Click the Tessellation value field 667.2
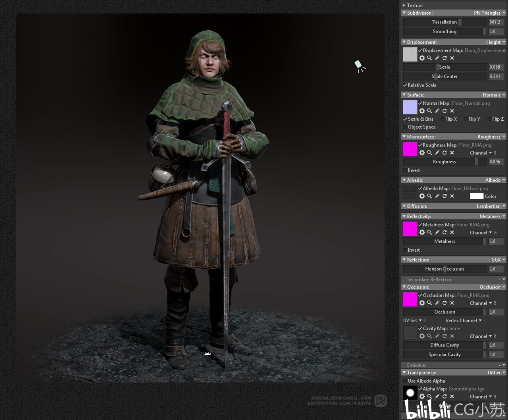The image size is (508, 420). [x=496, y=22]
